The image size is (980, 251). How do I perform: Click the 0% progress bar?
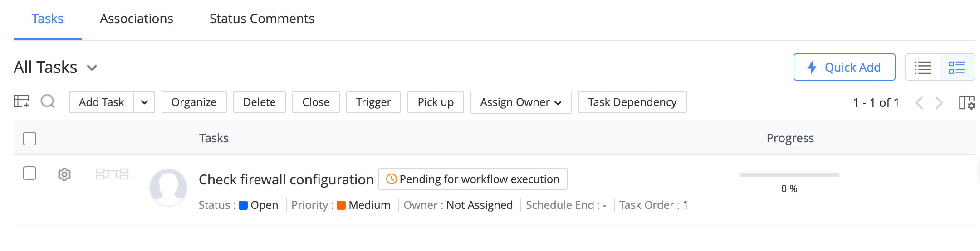[789, 175]
